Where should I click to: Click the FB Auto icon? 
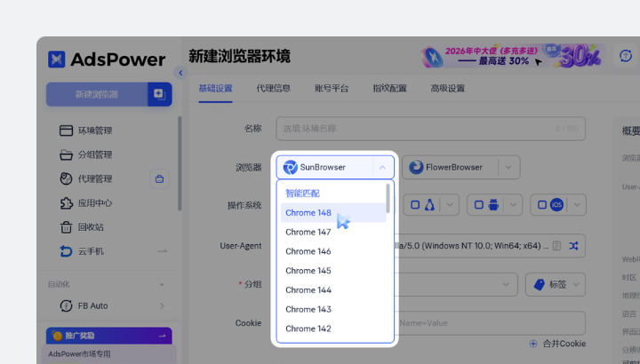66,305
